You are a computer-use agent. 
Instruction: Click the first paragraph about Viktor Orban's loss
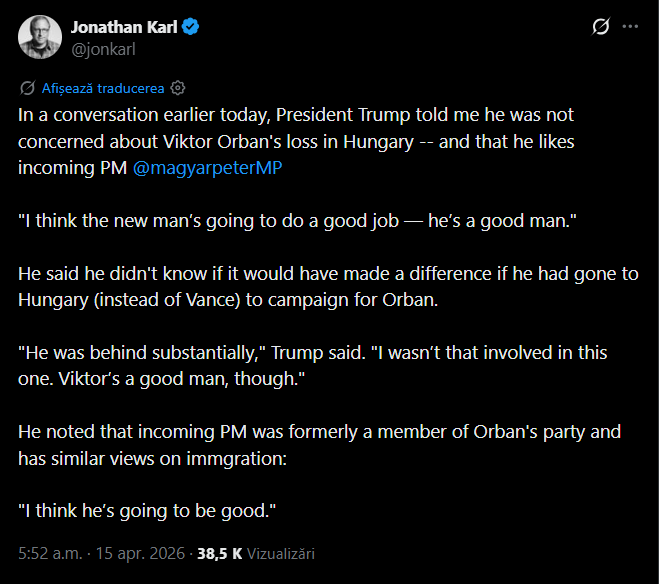pyautogui.click(x=300, y=141)
